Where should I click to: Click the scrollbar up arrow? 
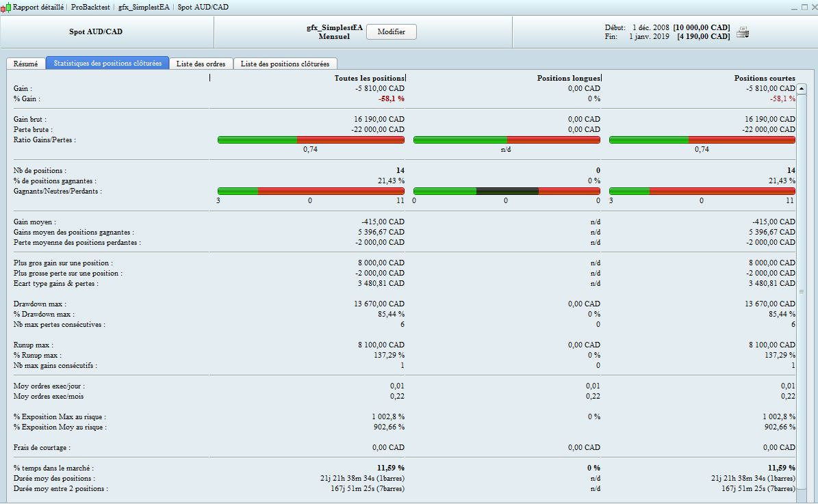click(x=802, y=89)
